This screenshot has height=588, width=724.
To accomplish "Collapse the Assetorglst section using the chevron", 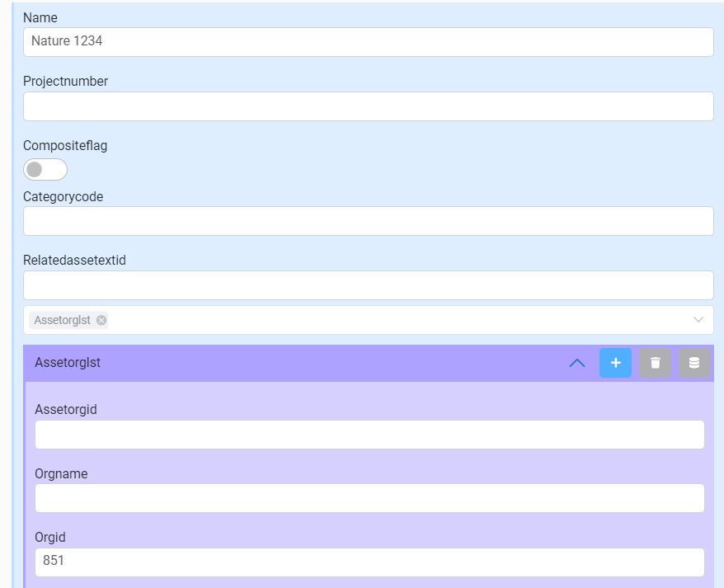I will click(x=577, y=363).
